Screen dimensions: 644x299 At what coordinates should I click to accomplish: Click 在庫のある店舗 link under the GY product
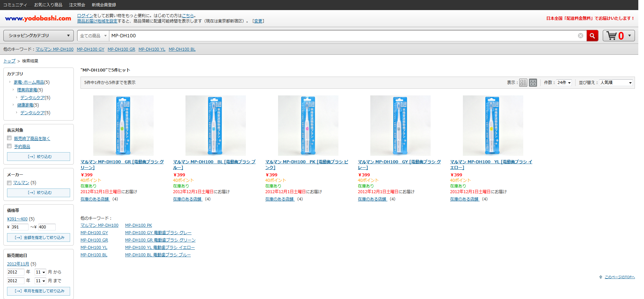coord(372,199)
